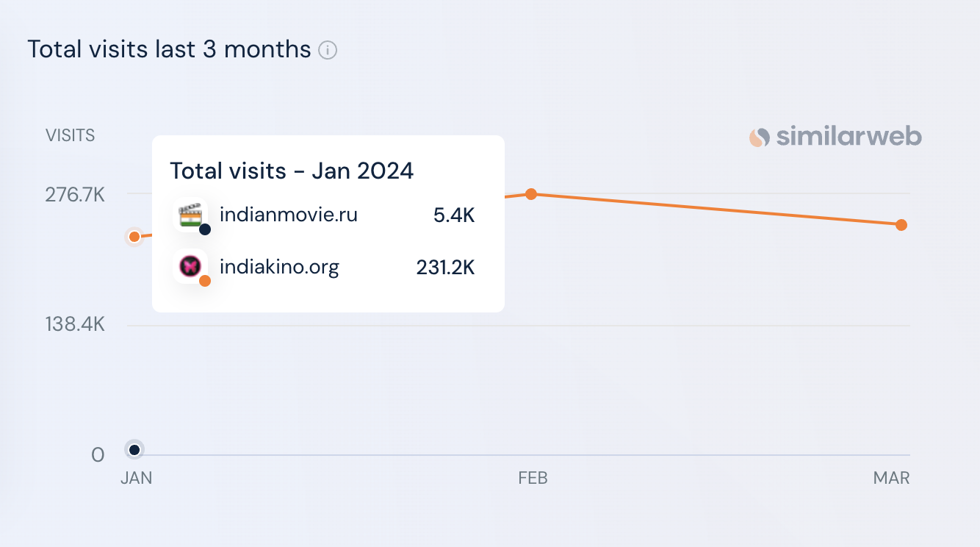Click the JAN axis label
980x547 pixels.
tap(137, 479)
